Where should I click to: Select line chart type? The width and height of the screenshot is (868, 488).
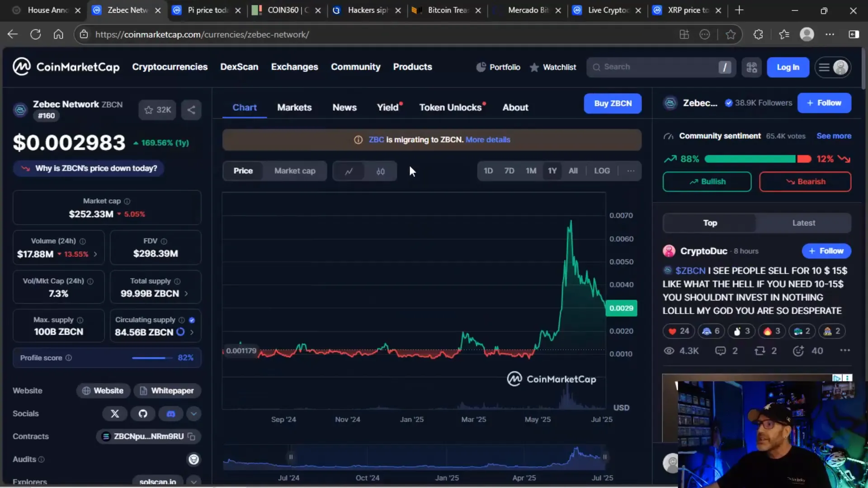[349, 171]
